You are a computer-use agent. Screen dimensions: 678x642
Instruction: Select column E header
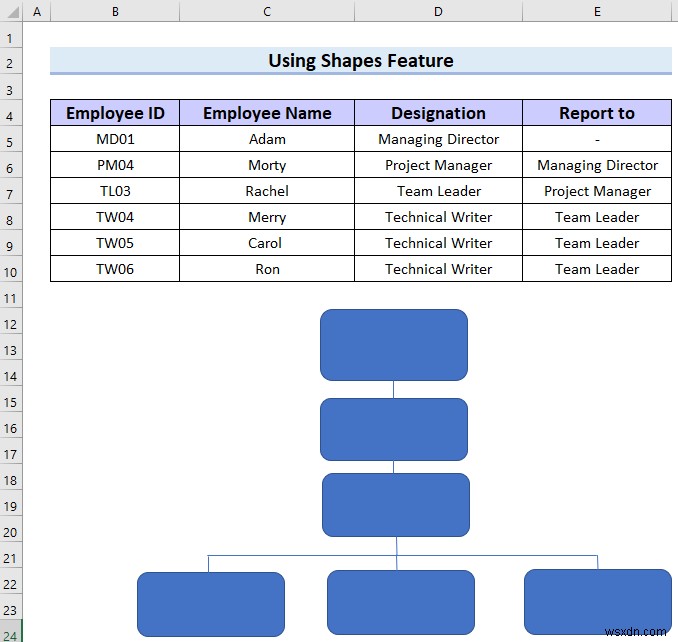(597, 11)
